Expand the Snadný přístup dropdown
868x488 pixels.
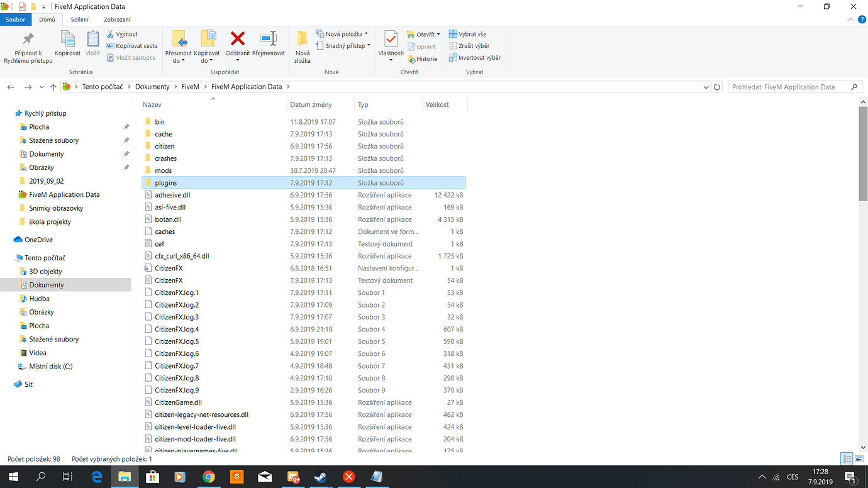[x=369, y=46]
